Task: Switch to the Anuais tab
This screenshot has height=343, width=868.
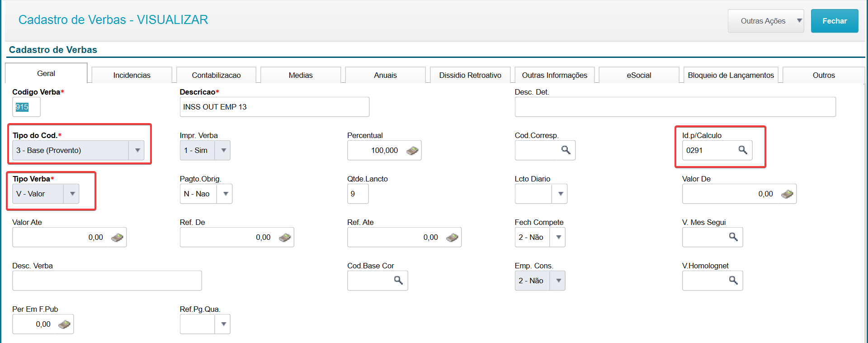Action: (x=386, y=75)
